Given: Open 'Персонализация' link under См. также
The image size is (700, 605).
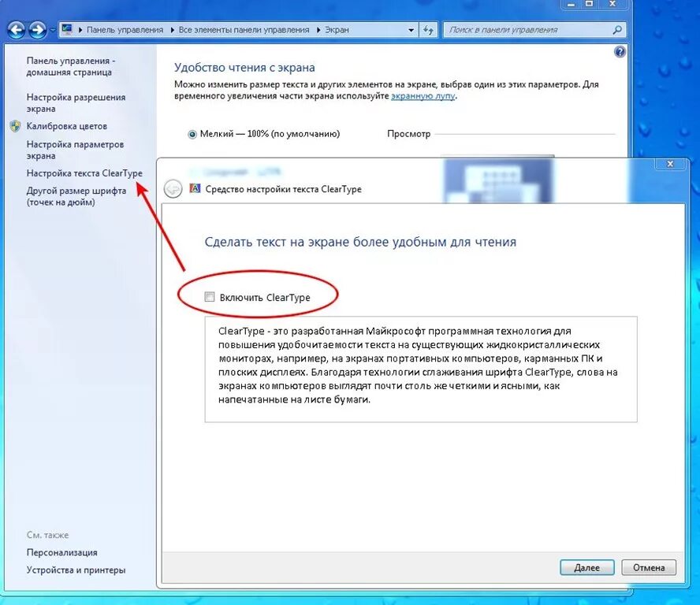Looking at the screenshot, I should click(x=61, y=552).
